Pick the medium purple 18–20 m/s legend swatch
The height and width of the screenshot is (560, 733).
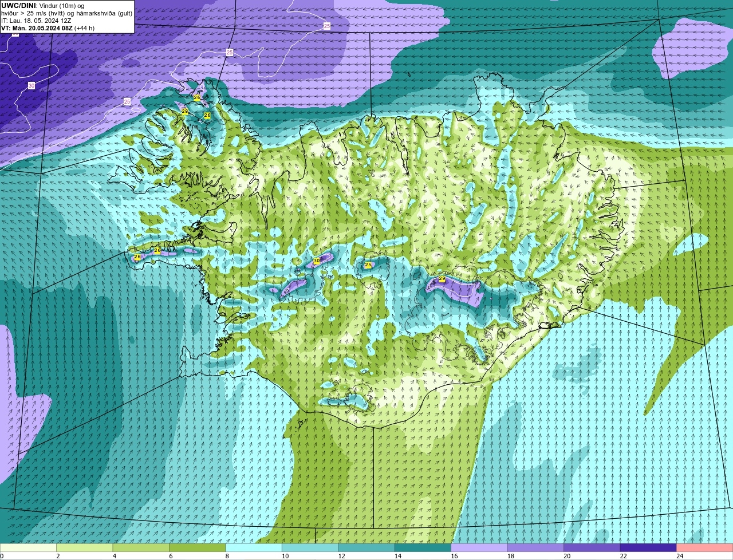tap(536, 548)
